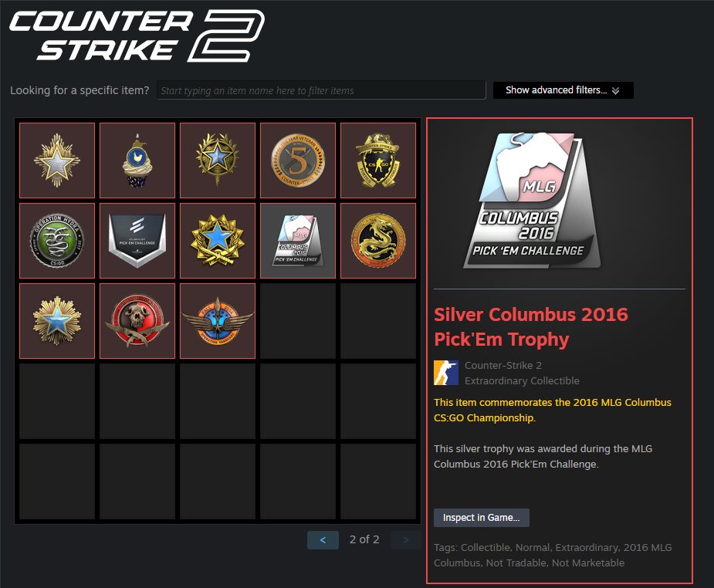714x588 pixels.
Task: Select the blue star medal with laurel wreath
Action: (218, 161)
